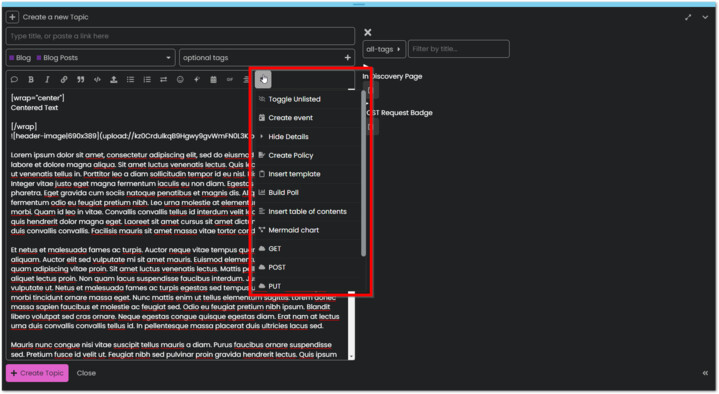Open the GIF picker in toolbar
Viewport: 719px width, 394px height.
coord(230,79)
